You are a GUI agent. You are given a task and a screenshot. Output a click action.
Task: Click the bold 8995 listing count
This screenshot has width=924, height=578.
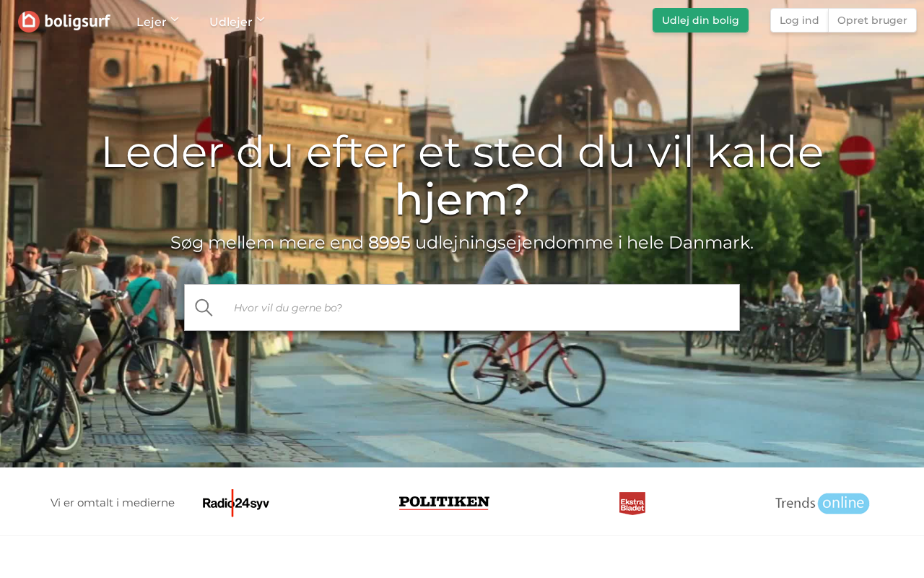pos(389,243)
